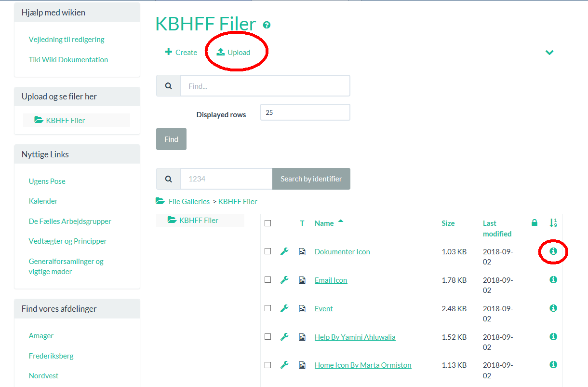Click image file type icon for Event
The width and height of the screenshot is (588, 387).
pyautogui.click(x=302, y=308)
